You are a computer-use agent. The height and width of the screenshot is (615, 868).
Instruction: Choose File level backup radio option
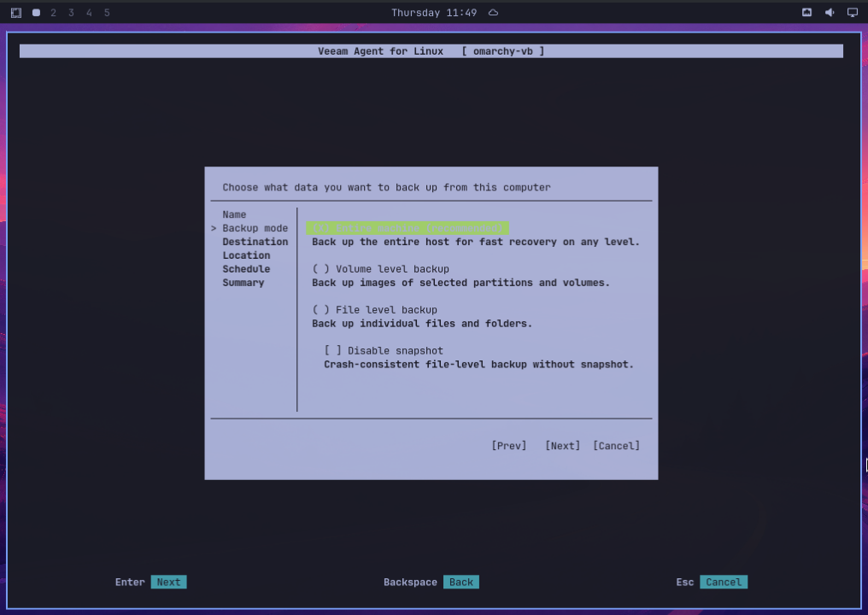pyautogui.click(x=374, y=310)
